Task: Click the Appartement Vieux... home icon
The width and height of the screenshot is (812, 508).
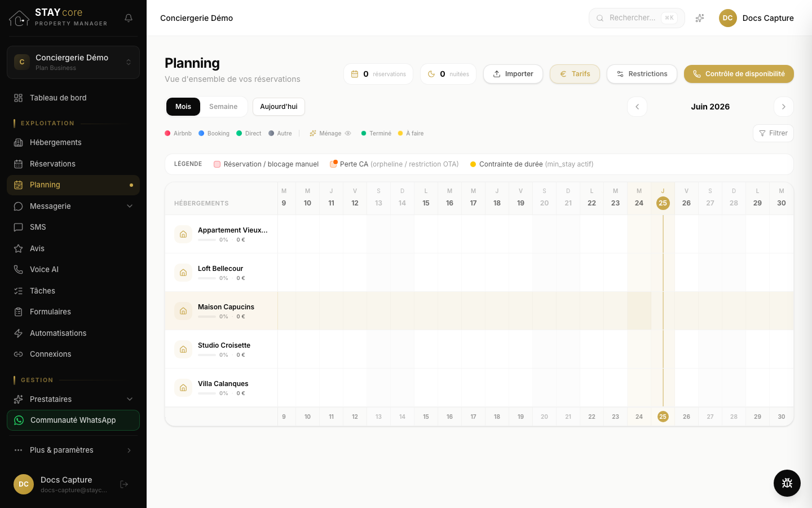Action: (183, 234)
